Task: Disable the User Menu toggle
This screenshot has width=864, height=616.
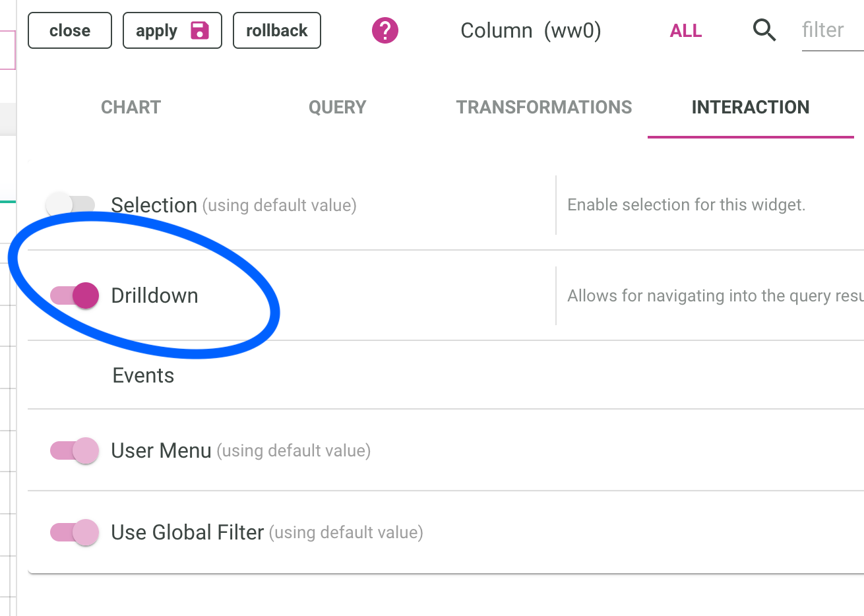Action: pyautogui.click(x=75, y=451)
